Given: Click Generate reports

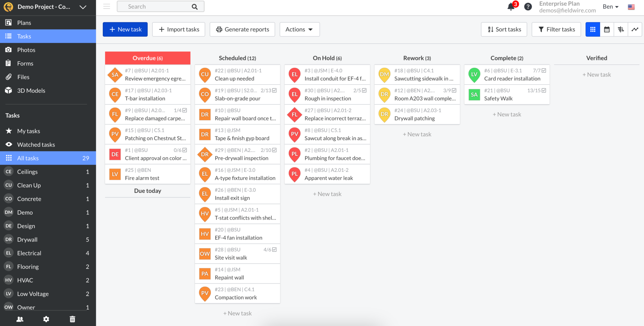Looking at the screenshot, I should pos(242,29).
